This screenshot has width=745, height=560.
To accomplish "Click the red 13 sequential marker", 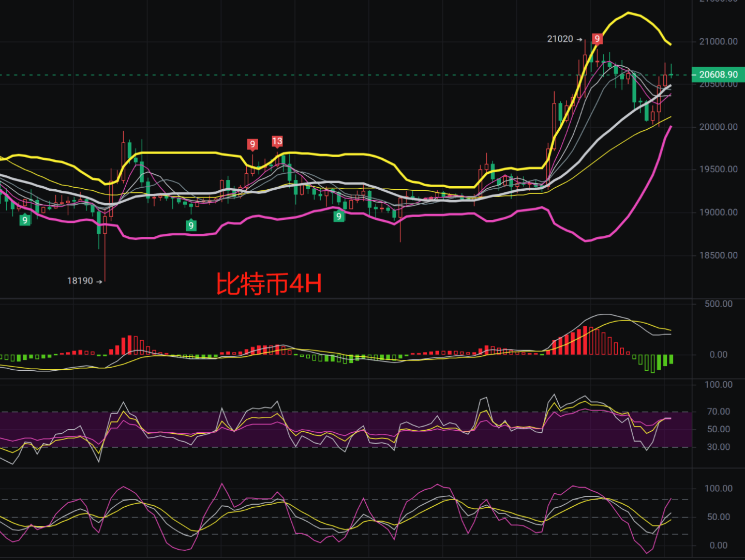I will (x=277, y=141).
